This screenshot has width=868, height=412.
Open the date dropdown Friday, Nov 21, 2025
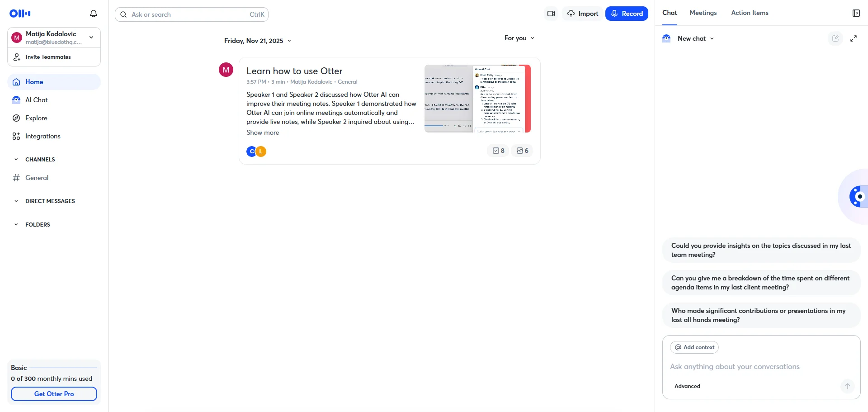pyautogui.click(x=258, y=41)
